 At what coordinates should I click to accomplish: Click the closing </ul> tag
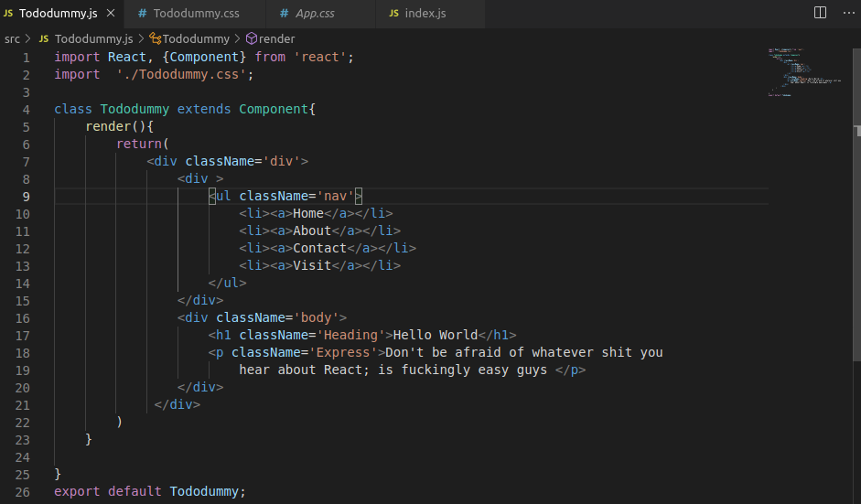click(x=227, y=284)
